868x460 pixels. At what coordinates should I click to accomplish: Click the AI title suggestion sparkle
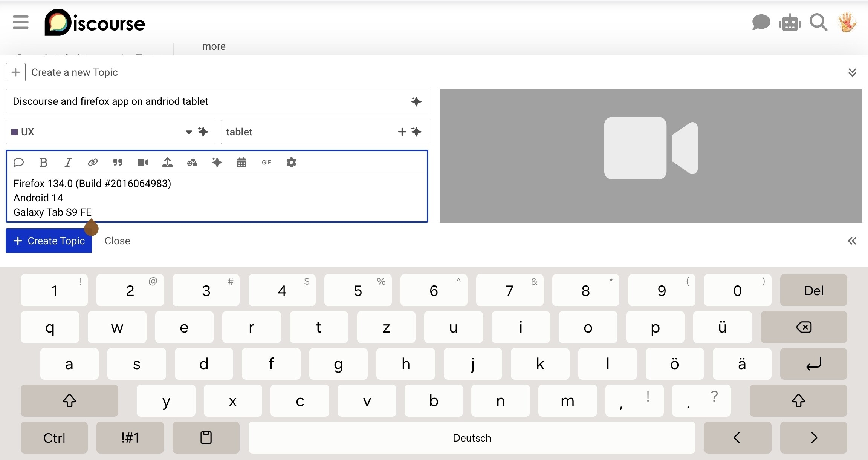tap(416, 101)
